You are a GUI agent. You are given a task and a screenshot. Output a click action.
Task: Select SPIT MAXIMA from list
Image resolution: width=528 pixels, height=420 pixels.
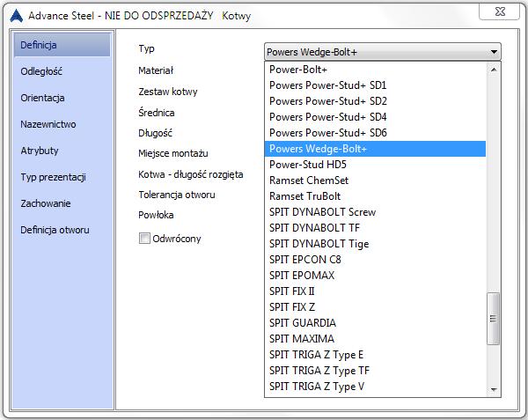coord(375,339)
